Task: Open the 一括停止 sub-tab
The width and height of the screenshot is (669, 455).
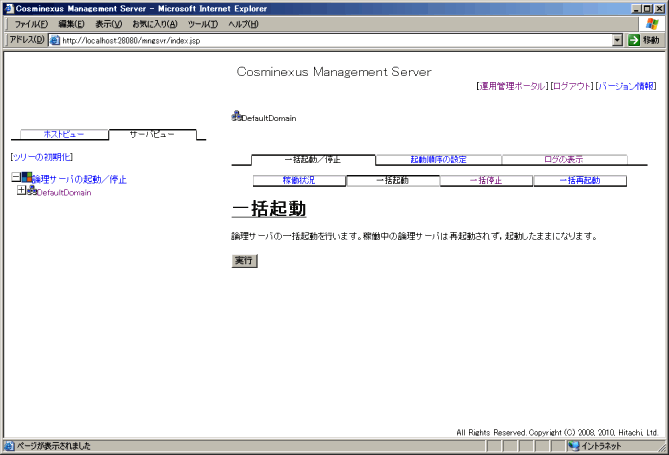Action: tap(486, 181)
